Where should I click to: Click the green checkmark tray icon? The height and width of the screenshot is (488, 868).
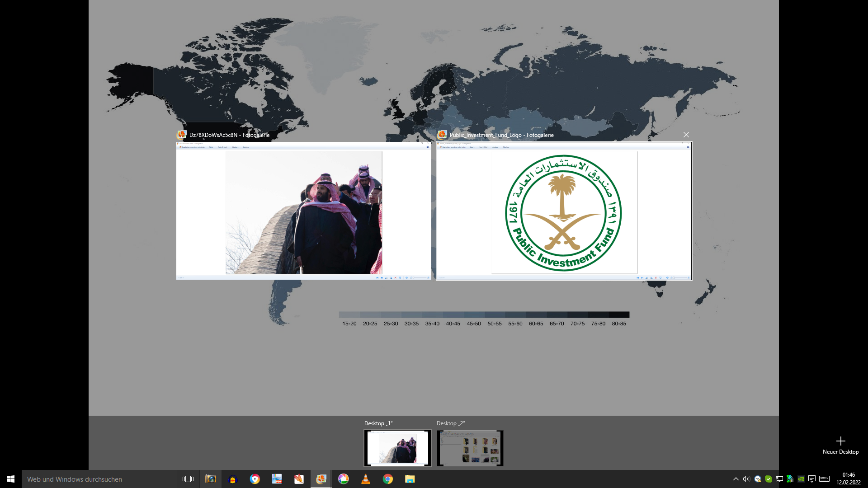(769, 479)
